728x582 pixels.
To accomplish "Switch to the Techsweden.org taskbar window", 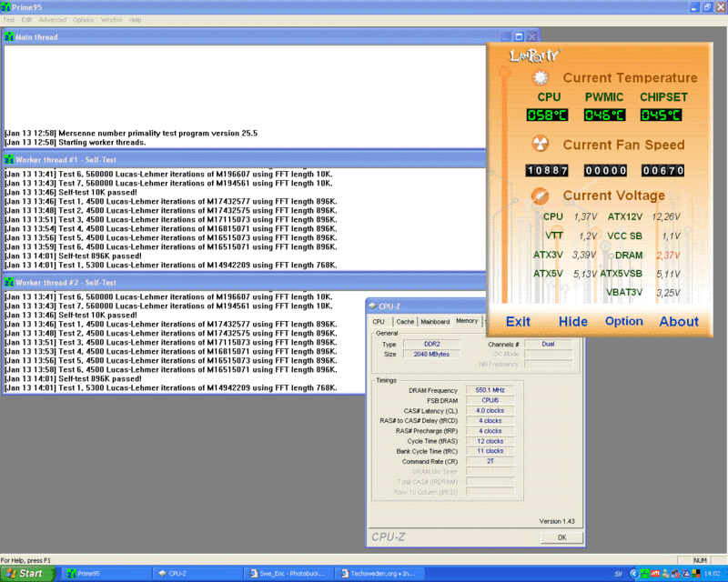I will point(381,574).
